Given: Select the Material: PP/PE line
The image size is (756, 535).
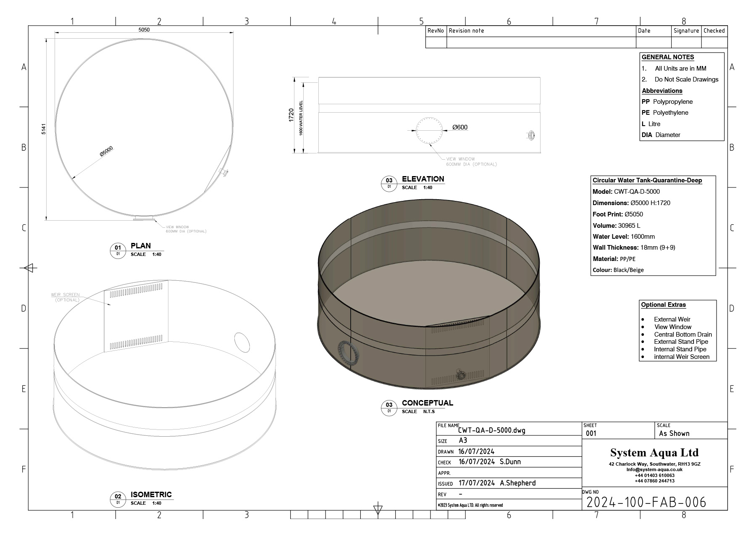Looking at the screenshot, I should click(614, 259).
